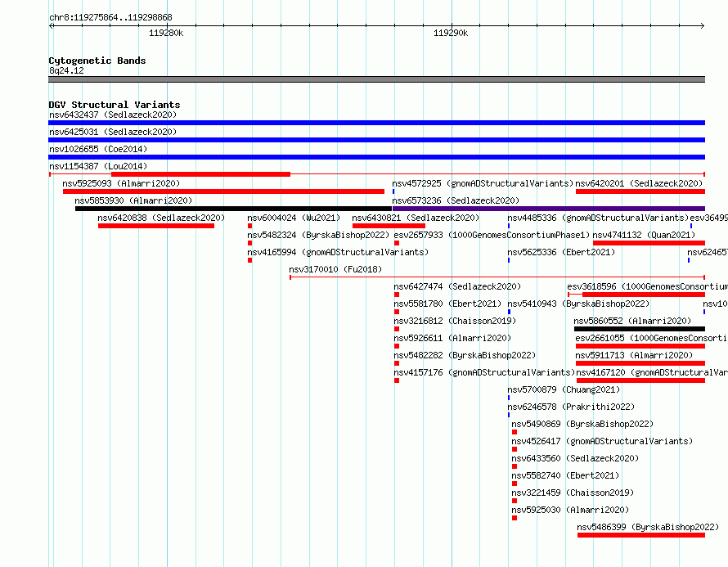This screenshot has width=728, height=567.
Task: Select nsv6430821 (Sedlazeck2020) label
Action: (416, 218)
